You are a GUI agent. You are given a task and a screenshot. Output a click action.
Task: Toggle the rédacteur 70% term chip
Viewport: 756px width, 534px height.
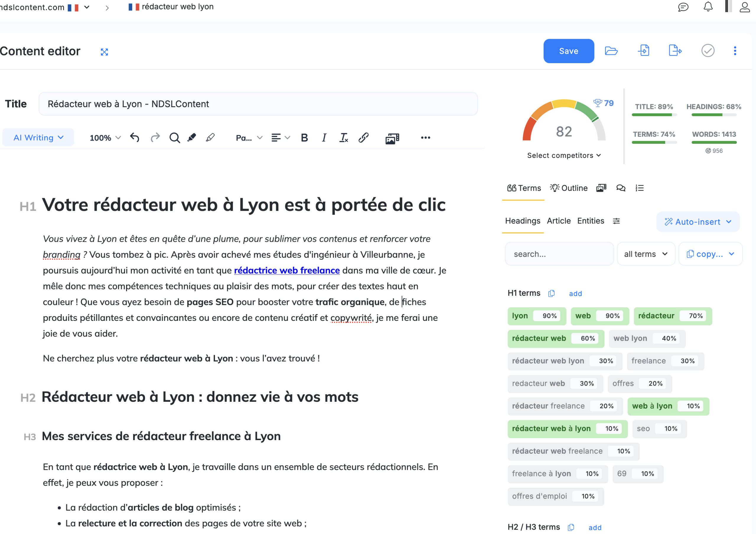click(x=673, y=316)
